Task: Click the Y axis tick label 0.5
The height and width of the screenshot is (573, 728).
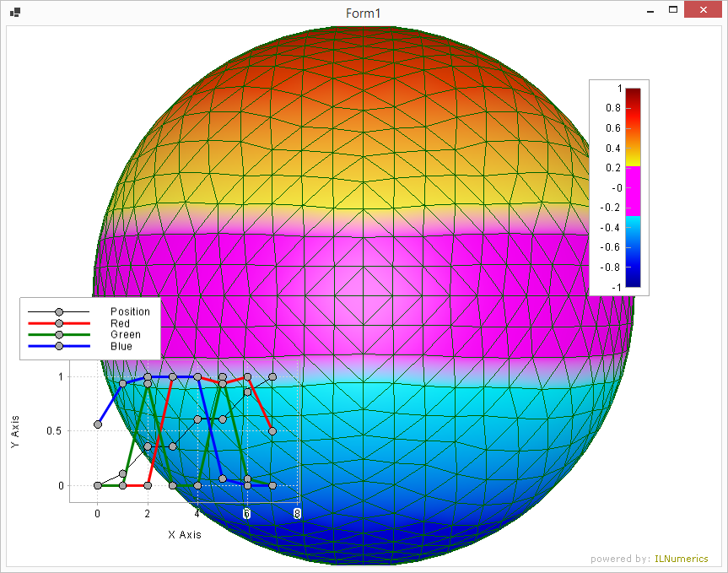Action: click(x=54, y=431)
